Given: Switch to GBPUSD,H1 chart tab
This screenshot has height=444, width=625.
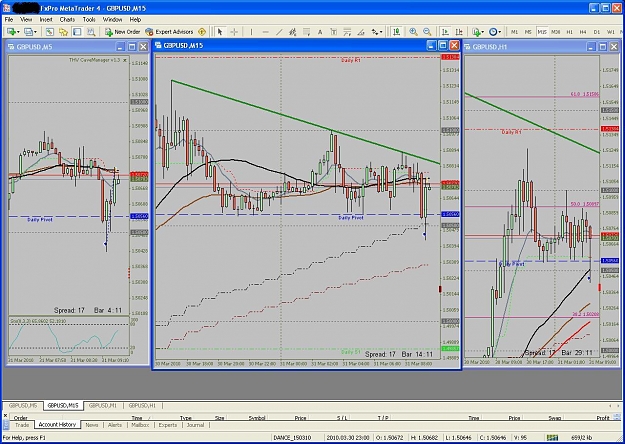Looking at the screenshot, I should [x=142, y=406].
